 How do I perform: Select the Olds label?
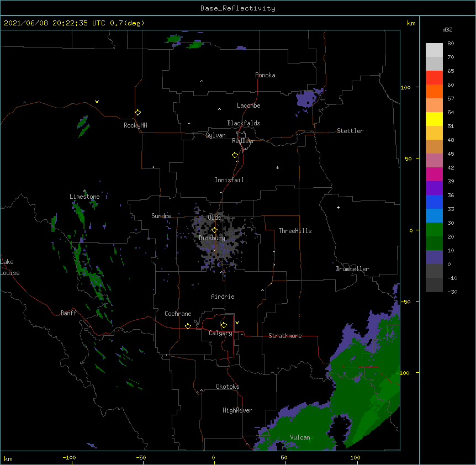point(214,218)
